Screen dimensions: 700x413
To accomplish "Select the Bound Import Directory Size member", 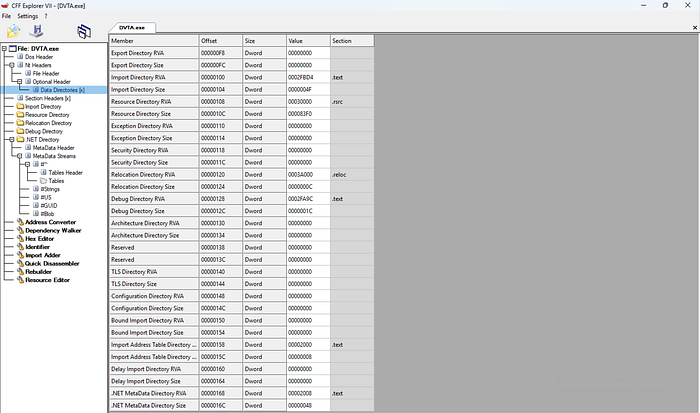I will [154, 333].
